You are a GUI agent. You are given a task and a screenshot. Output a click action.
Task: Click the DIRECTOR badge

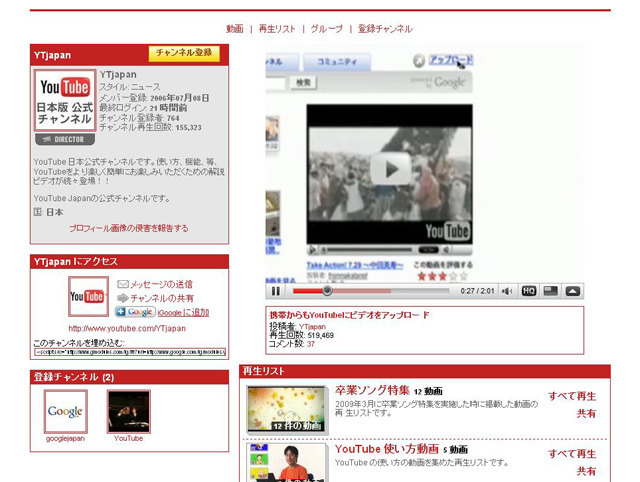click(x=65, y=140)
